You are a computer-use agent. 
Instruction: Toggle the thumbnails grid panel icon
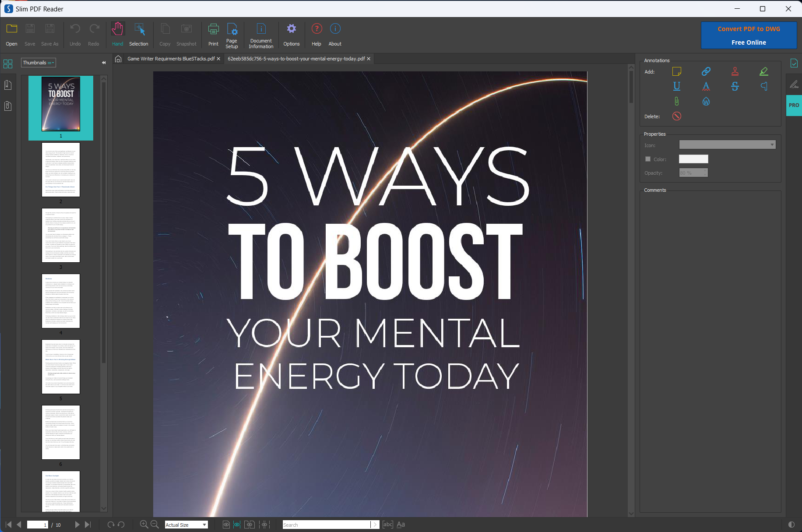[8, 64]
